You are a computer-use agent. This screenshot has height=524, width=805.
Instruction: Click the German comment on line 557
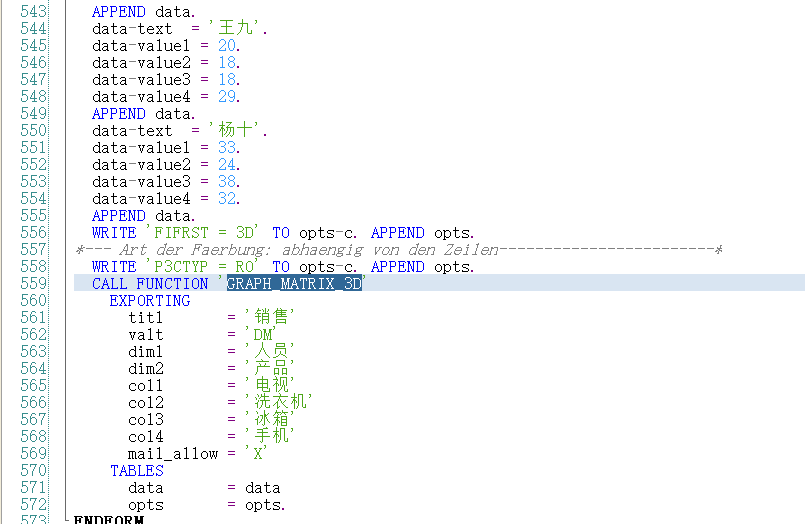[x=399, y=249]
